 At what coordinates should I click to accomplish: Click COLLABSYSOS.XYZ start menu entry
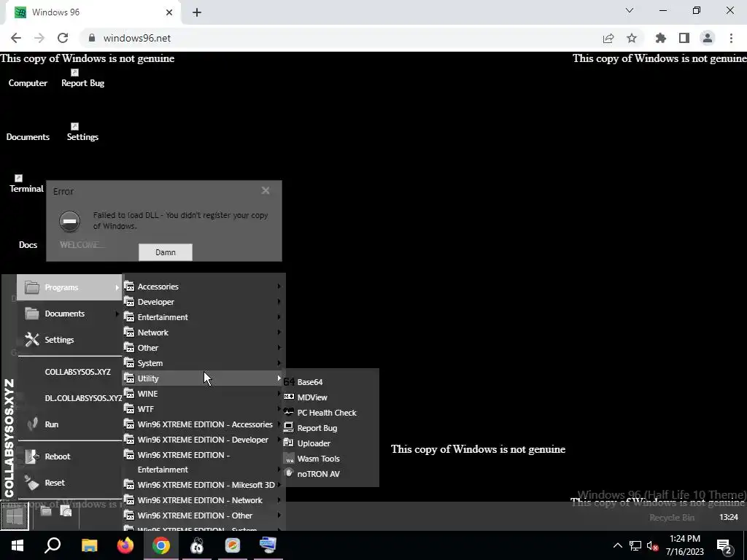point(69,372)
